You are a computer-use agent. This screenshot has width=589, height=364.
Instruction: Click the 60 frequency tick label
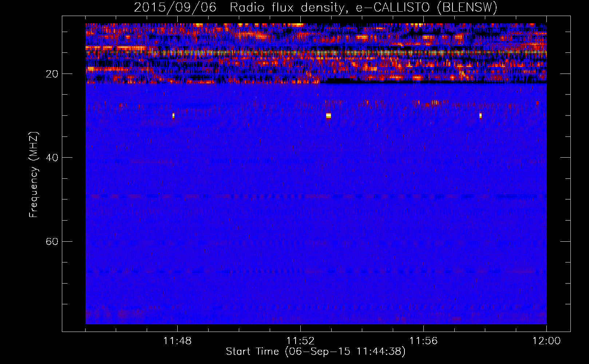[52, 242]
